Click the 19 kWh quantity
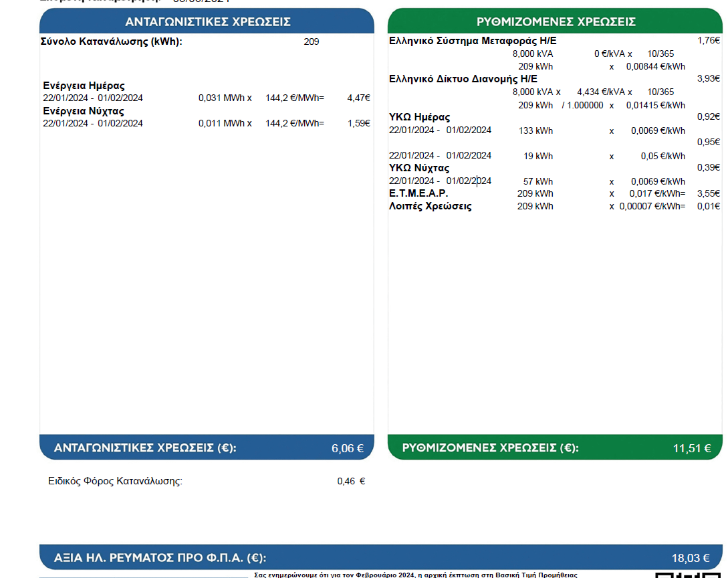This screenshot has height=578, width=728. click(x=538, y=156)
